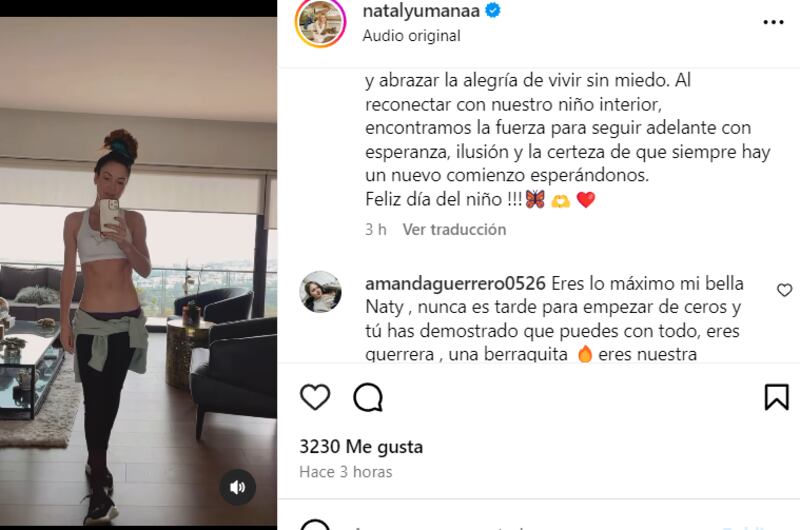Image resolution: width=800 pixels, height=530 pixels.
Task: Open the three-dot more options menu
Action: [x=773, y=22]
